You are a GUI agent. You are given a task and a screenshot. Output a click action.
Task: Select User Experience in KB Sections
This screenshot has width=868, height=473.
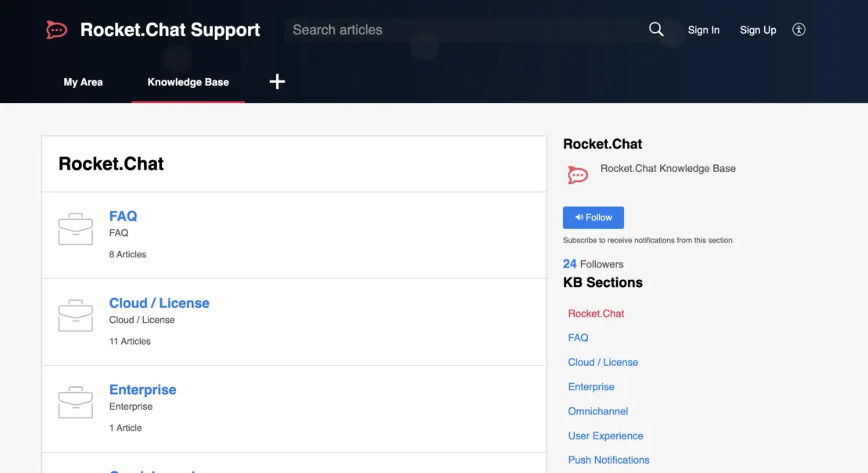(605, 435)
